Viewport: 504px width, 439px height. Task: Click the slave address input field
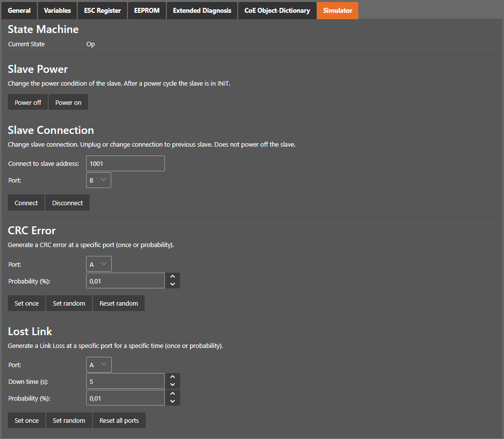(x=125, y=163)
